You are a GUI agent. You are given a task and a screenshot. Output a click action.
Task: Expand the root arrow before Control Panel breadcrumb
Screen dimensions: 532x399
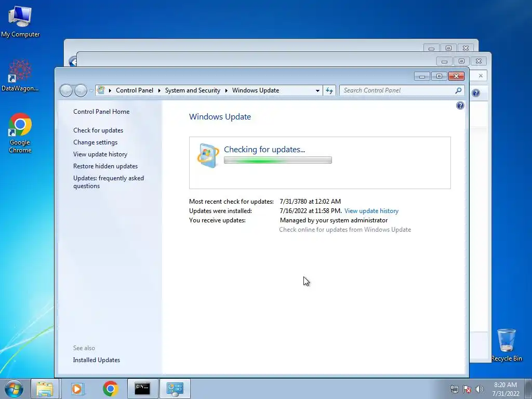coord(110,90)
